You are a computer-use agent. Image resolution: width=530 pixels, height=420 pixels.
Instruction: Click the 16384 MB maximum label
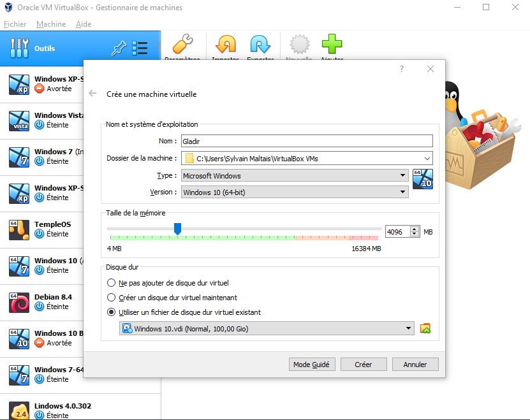(366, 249)
